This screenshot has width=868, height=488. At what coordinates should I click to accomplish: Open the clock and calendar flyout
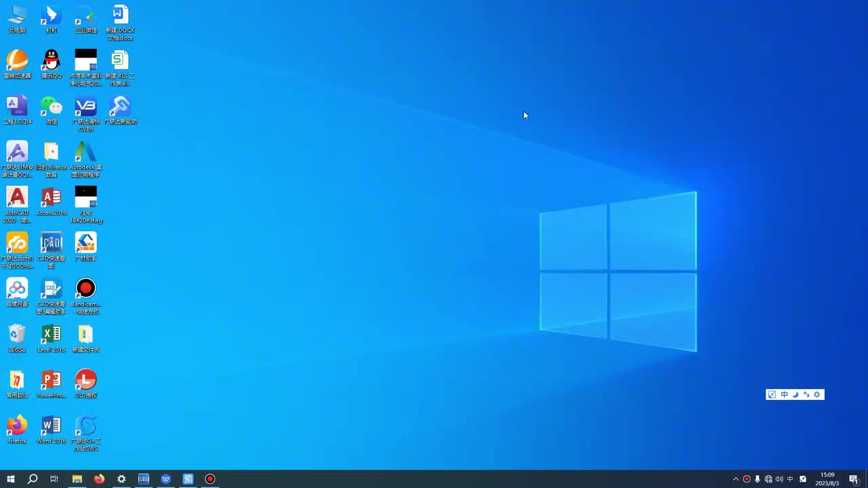point(827,479)
